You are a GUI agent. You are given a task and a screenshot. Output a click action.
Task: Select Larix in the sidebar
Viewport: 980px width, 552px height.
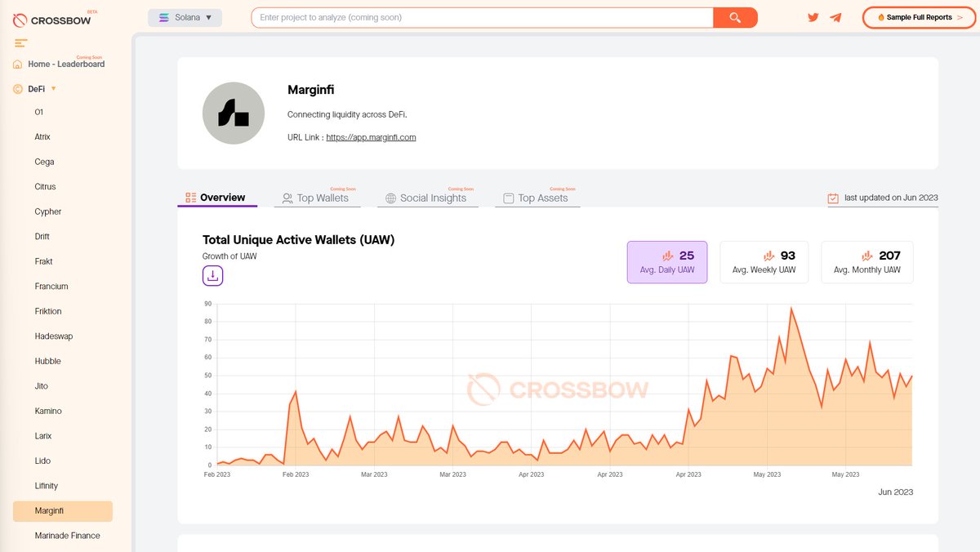coord(43,436)
